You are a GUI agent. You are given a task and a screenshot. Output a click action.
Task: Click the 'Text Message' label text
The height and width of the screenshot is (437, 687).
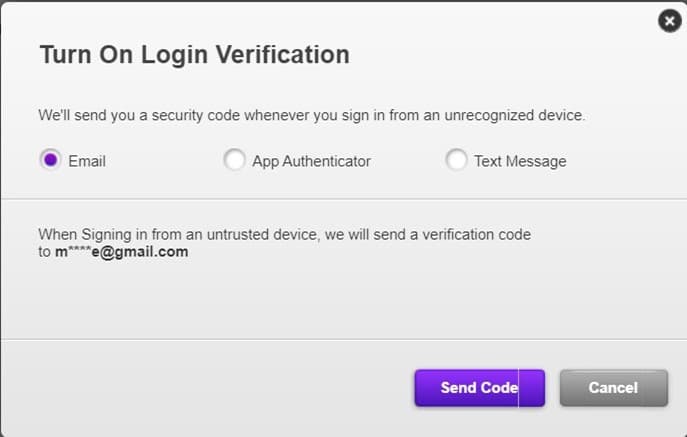tap(520, 161)
